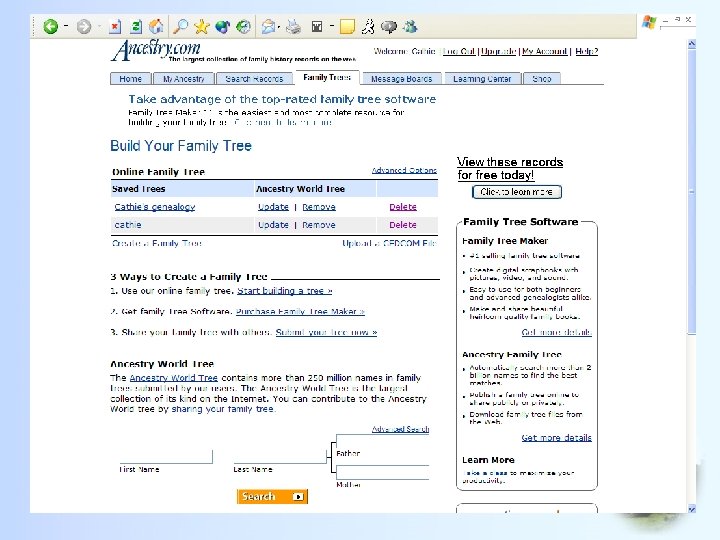Click the Mail envelope icon
720x540 pixels.
click(268, 27)
